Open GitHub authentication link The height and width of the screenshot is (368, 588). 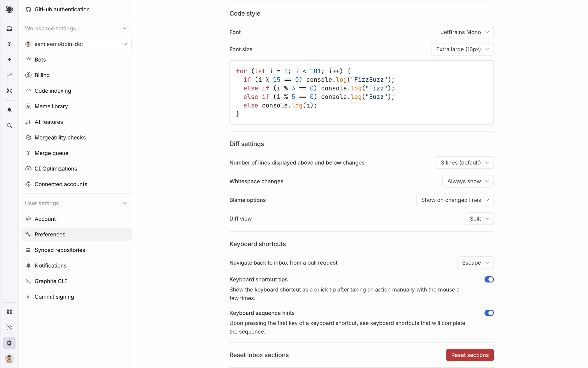62,10
